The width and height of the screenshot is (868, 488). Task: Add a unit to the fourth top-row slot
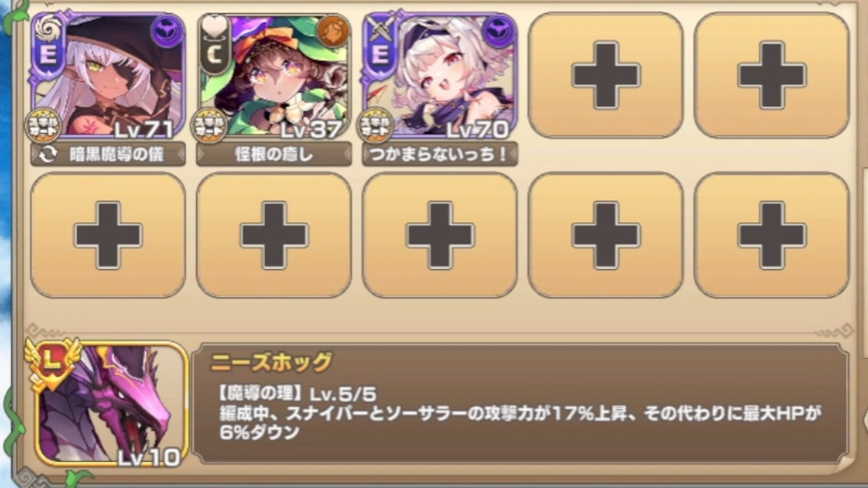click(x=606, y=75)
